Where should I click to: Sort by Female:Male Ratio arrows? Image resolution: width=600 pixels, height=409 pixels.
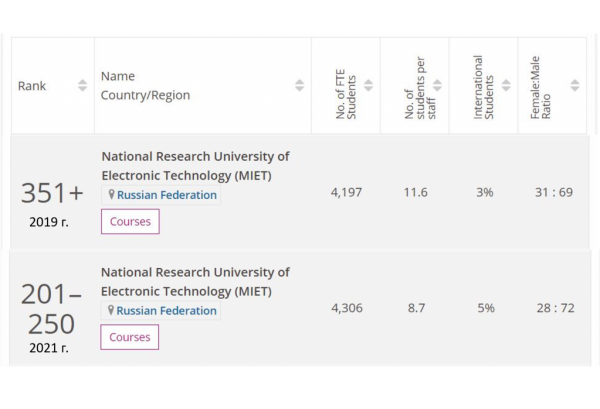[574, 85]
